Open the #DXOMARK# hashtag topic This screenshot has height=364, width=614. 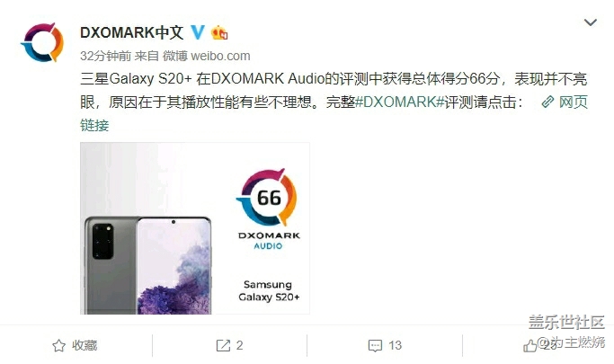399,102
